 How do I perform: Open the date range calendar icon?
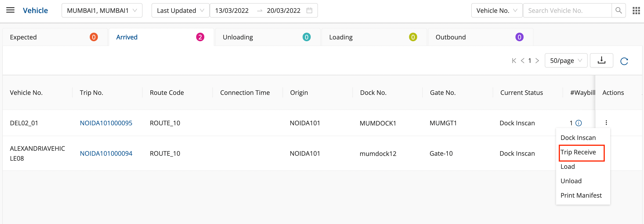[x=309, y=11]
